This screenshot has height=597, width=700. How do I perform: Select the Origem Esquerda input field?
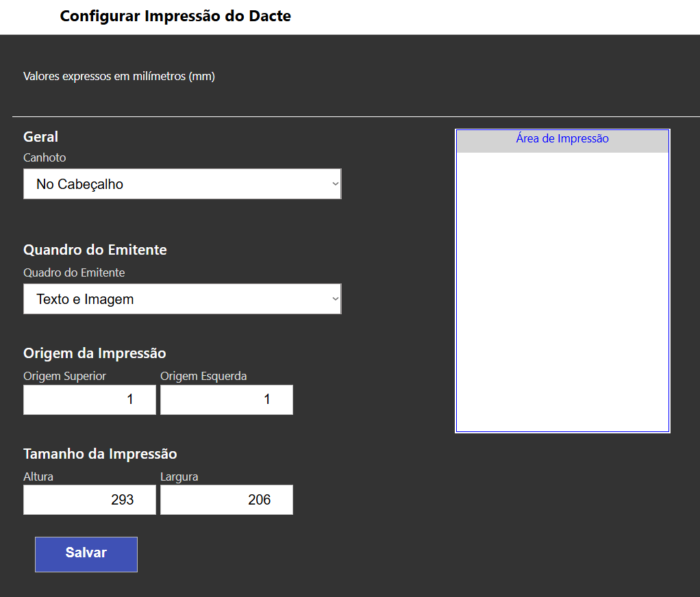[x=226, y=399]
